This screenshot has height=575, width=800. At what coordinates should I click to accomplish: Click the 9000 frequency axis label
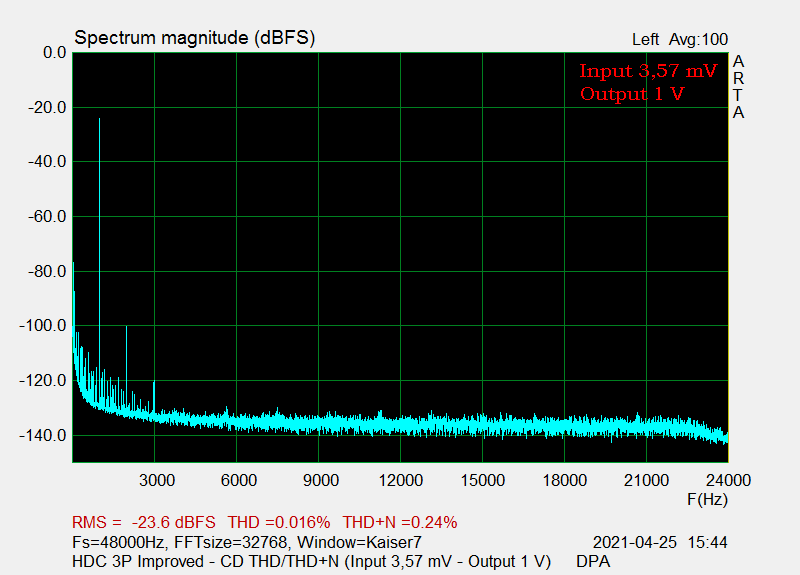[320, 480]
